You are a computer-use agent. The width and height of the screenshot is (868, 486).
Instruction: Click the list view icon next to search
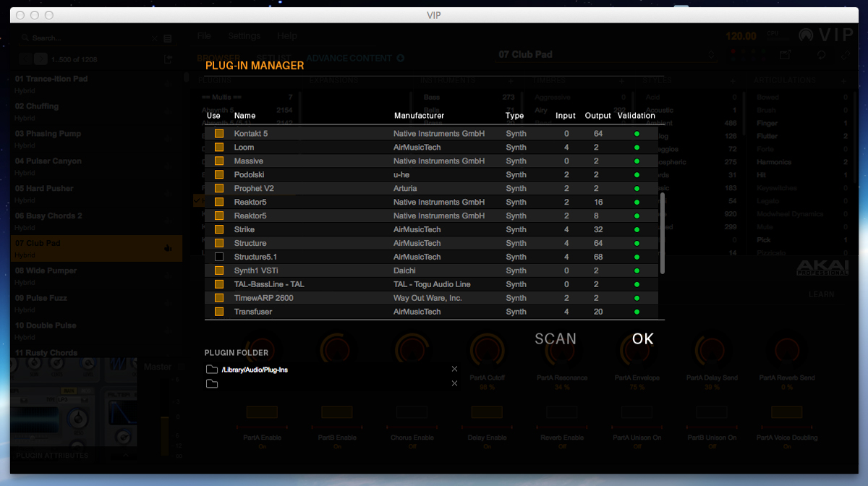[x=168, y=38]
